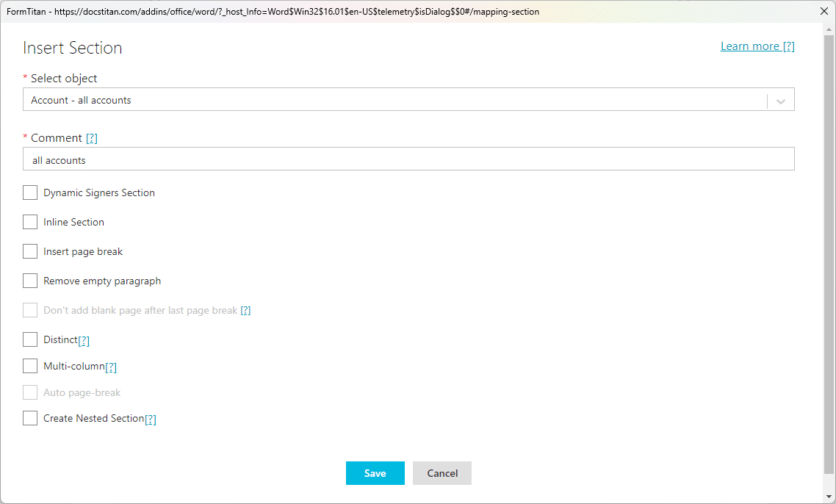Click the help icon next to Comment

(92, 138)
